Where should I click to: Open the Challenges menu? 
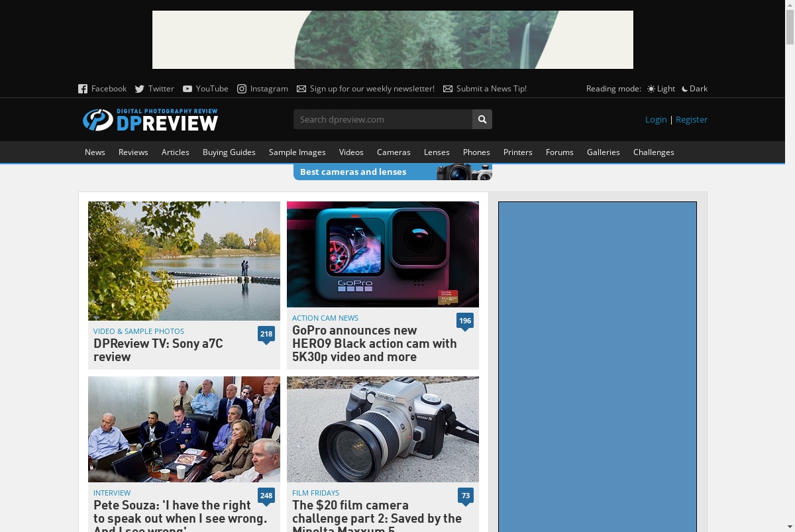[654, 152]
